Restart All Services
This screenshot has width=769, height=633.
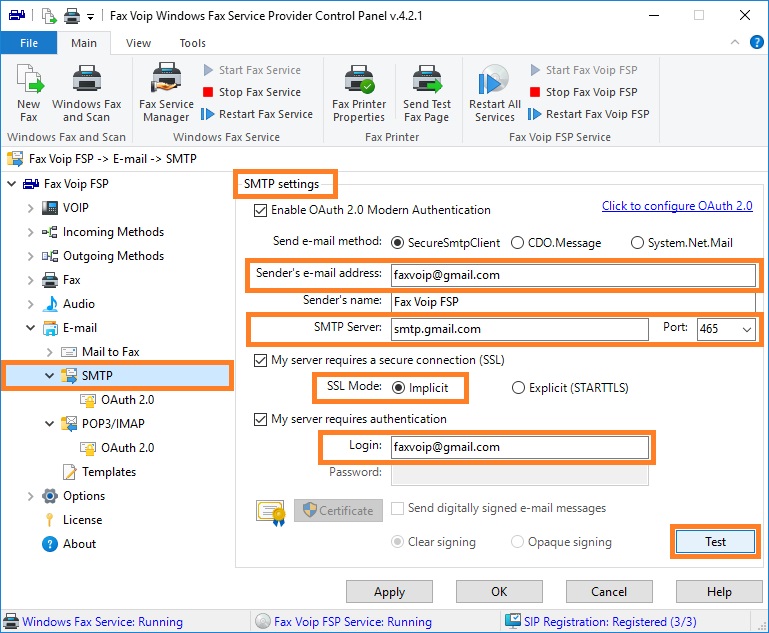coord(494,93)
